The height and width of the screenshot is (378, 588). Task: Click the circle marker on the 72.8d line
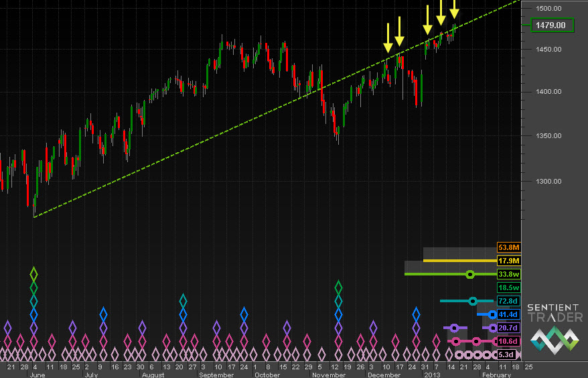[x=472, y=301]
